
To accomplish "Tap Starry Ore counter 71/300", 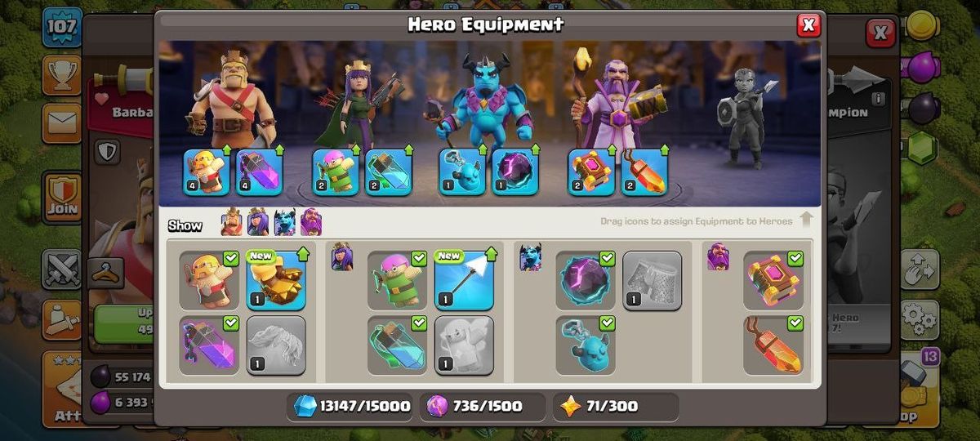I will [615, 406].
